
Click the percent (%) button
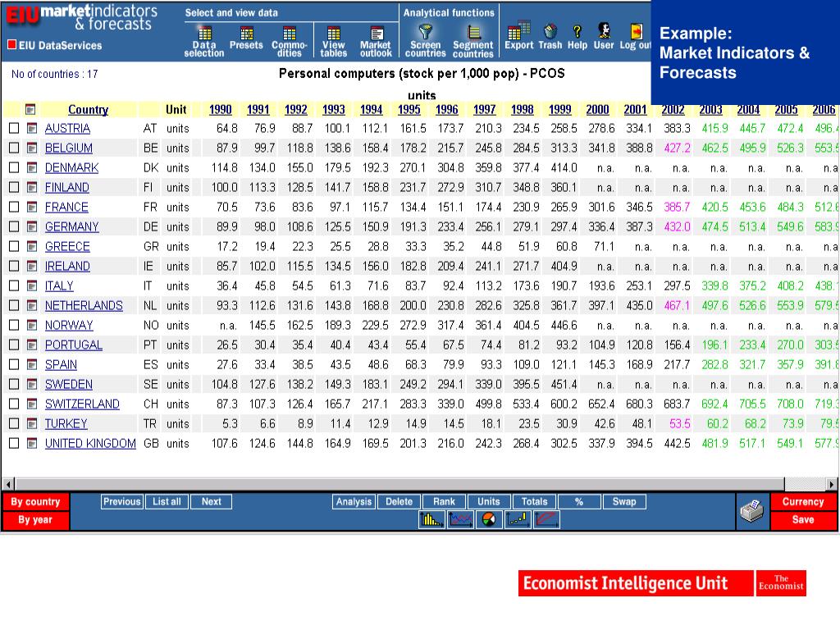tap(579, 501)
